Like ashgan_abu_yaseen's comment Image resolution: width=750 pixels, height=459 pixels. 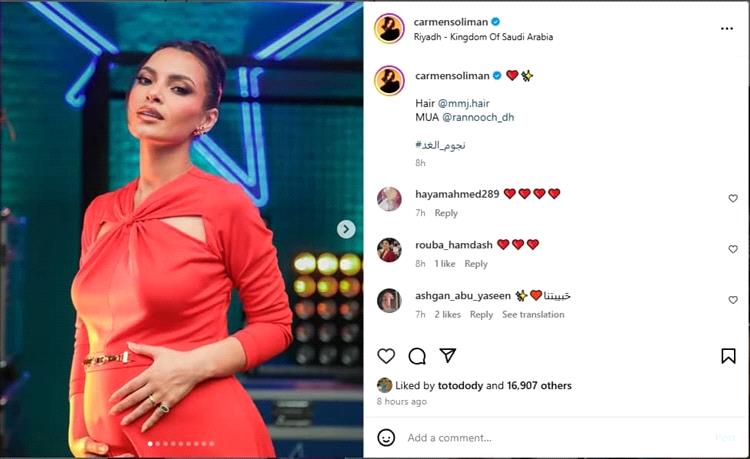(x=733, y=300)
